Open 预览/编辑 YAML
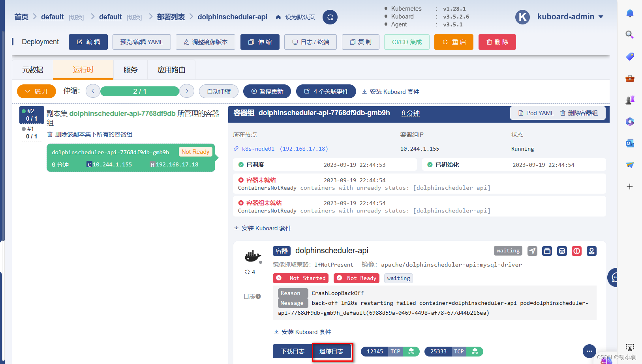This screenshot has width=642, height=364. click(142, 42)
